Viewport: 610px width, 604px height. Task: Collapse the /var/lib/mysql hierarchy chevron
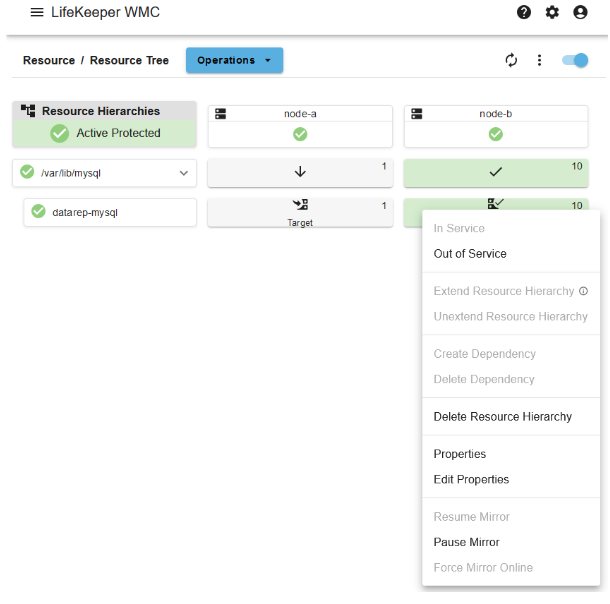click(184, 173)
